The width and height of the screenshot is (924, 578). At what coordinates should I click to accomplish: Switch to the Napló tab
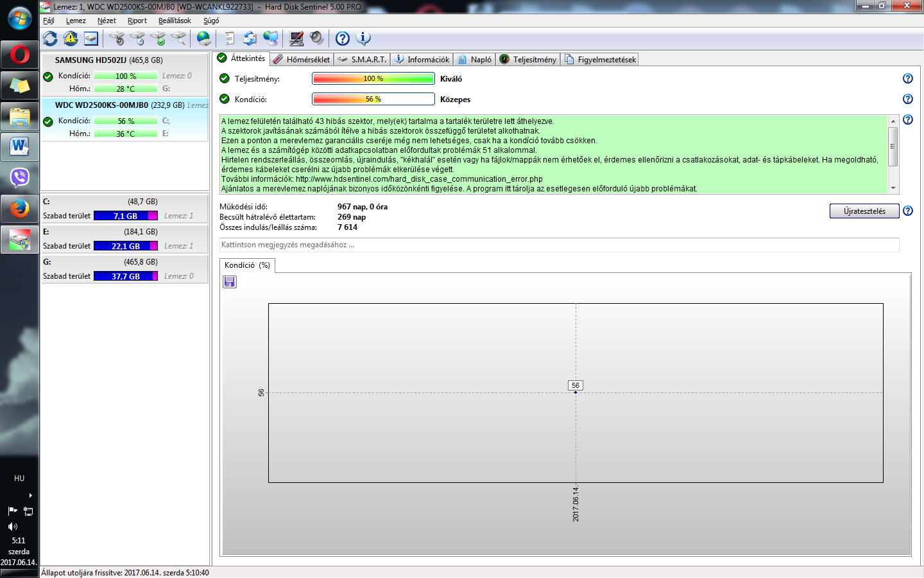475,59
